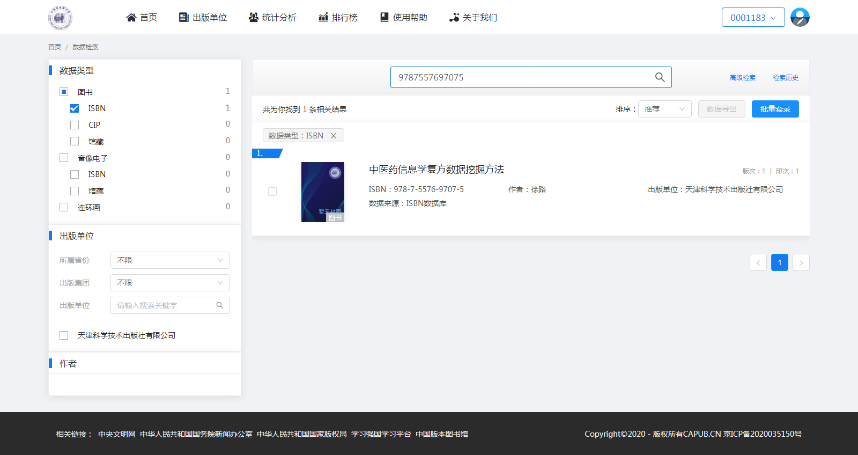Click the book icon beside 使用帮助
Screen dimensions: 858x455
pyautogui.click(x=384, y=18)
